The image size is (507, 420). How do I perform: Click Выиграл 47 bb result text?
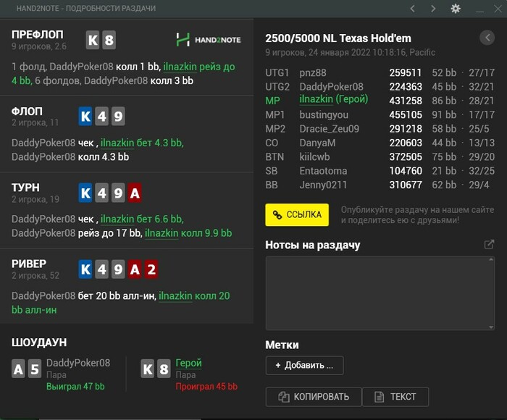pyautogui.click(x=75, y=387)
